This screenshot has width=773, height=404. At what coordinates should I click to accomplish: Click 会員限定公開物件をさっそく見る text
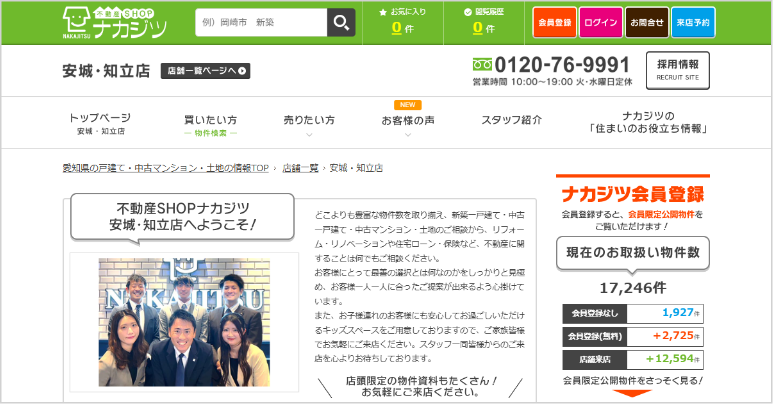click(633, 381)
